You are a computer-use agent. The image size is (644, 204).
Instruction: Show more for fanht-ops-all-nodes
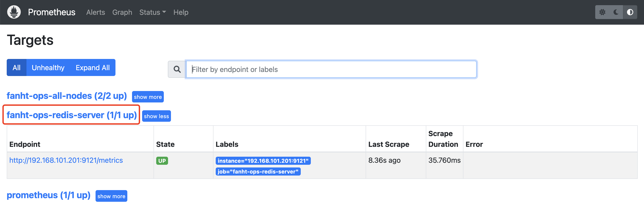coord(148,97)
